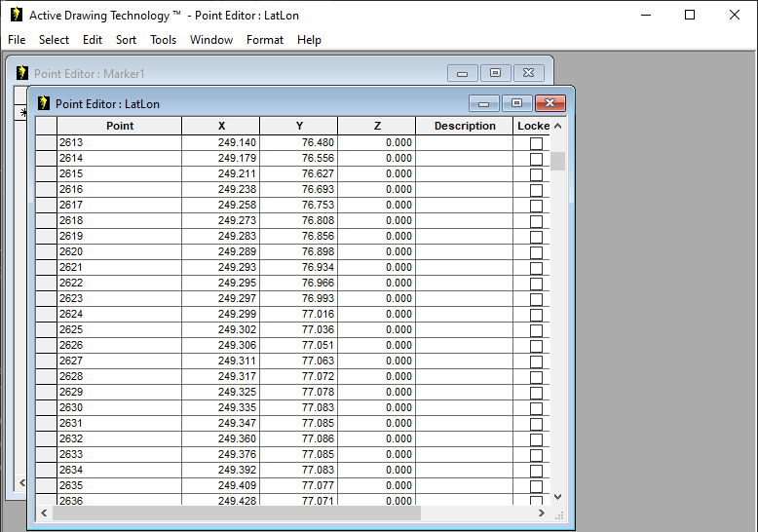Click the LatLon Point Editor window icon
The height and width of the screenshot is (532, 758).
tap(44, 103)
